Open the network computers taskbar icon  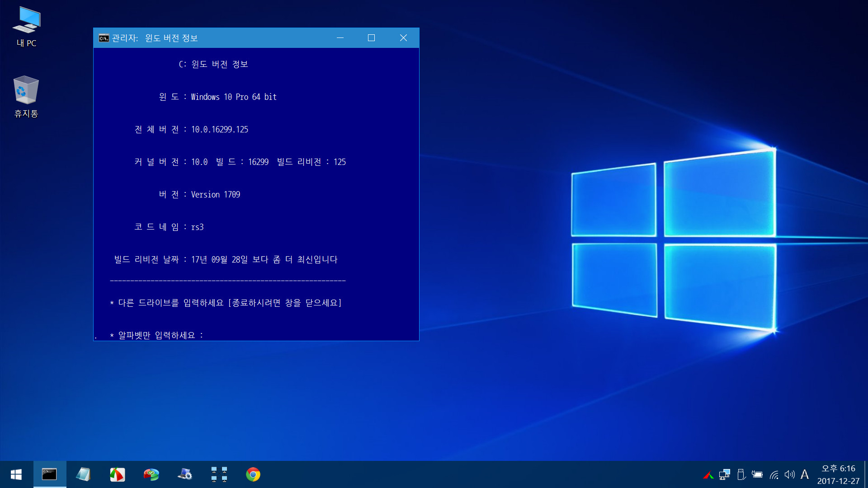(x=219, y=474)
